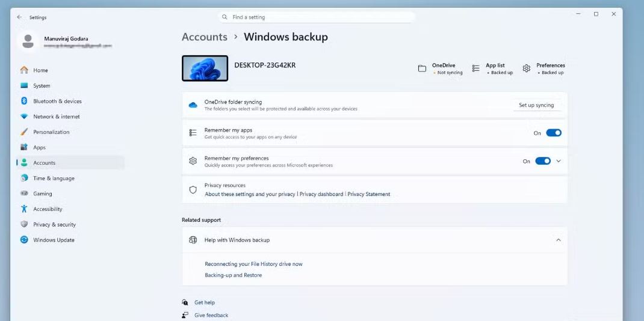
Task: Click the Time & language globe icon
Action: coord(24,178)
